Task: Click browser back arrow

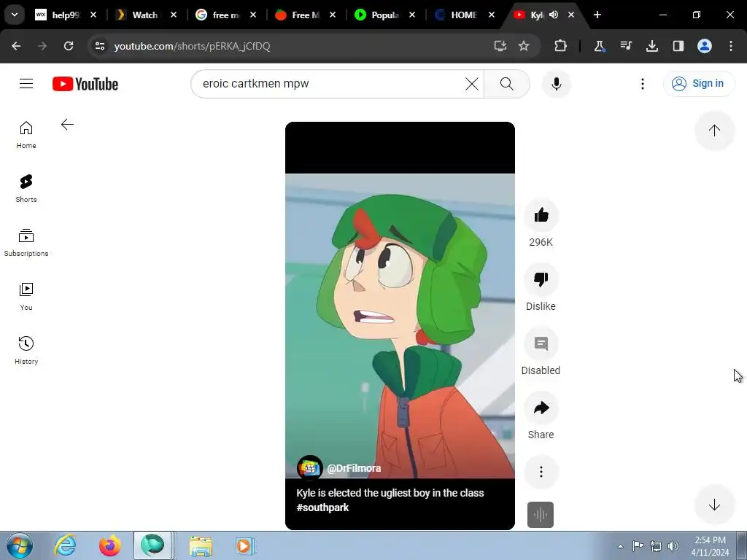Action: tap(16, 46)
